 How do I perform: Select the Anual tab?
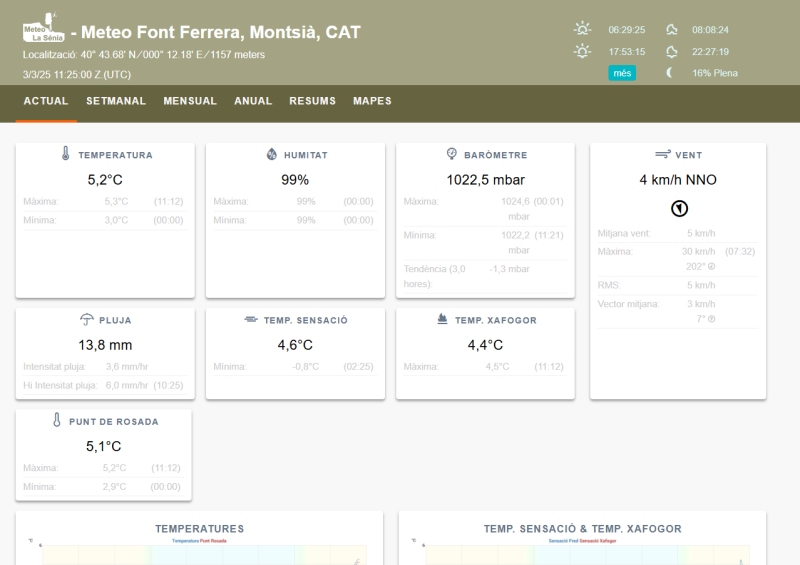click(253, 101)
